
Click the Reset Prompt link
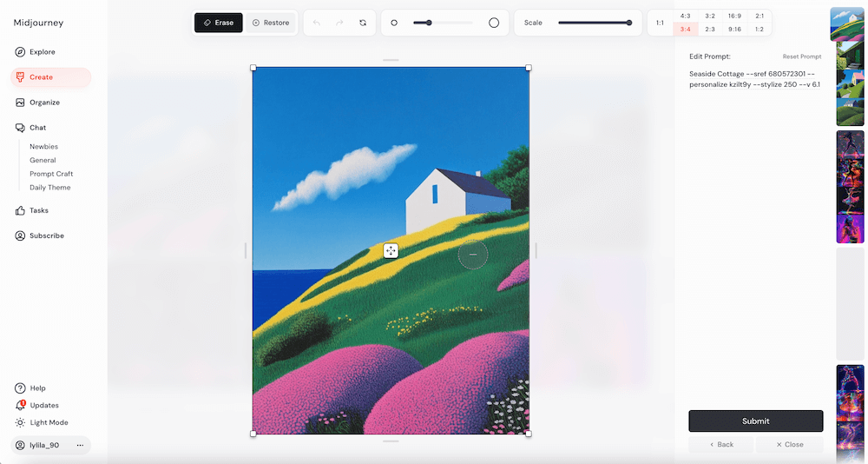coord(801,56)
